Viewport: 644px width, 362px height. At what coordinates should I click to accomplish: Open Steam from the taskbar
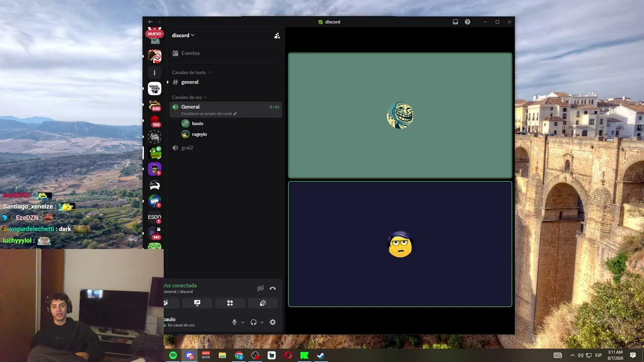coord(320,355)
